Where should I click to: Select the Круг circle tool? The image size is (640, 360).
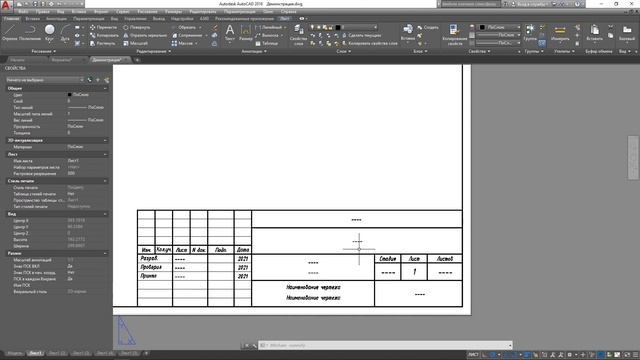(x=49, y=33)
